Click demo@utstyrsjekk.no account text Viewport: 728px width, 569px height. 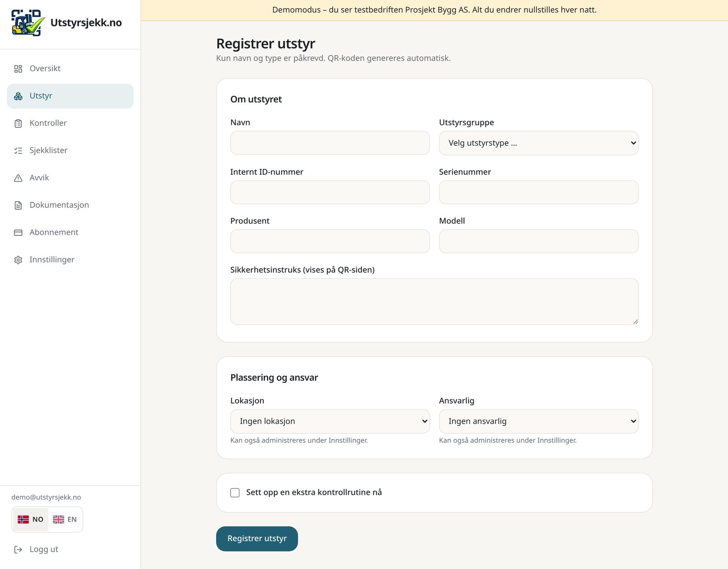click(x=46, y=497)
